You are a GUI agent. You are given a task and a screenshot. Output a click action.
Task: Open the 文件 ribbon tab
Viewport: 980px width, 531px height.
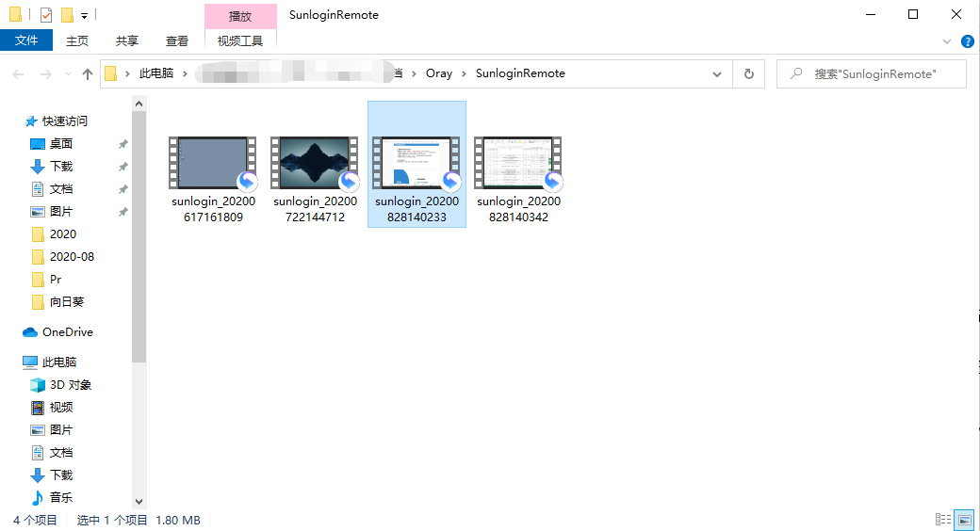26,40
